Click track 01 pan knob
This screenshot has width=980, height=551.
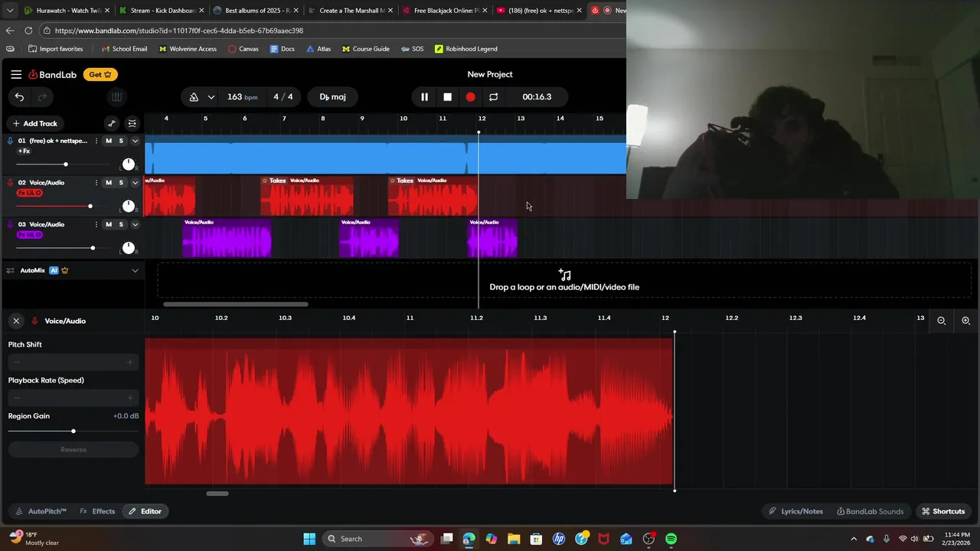tap(129, 165)
